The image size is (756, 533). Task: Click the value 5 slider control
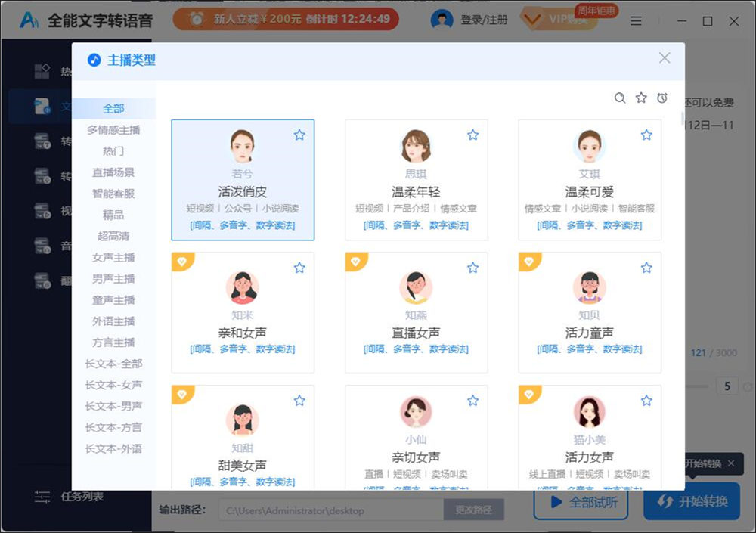point(727,386)
